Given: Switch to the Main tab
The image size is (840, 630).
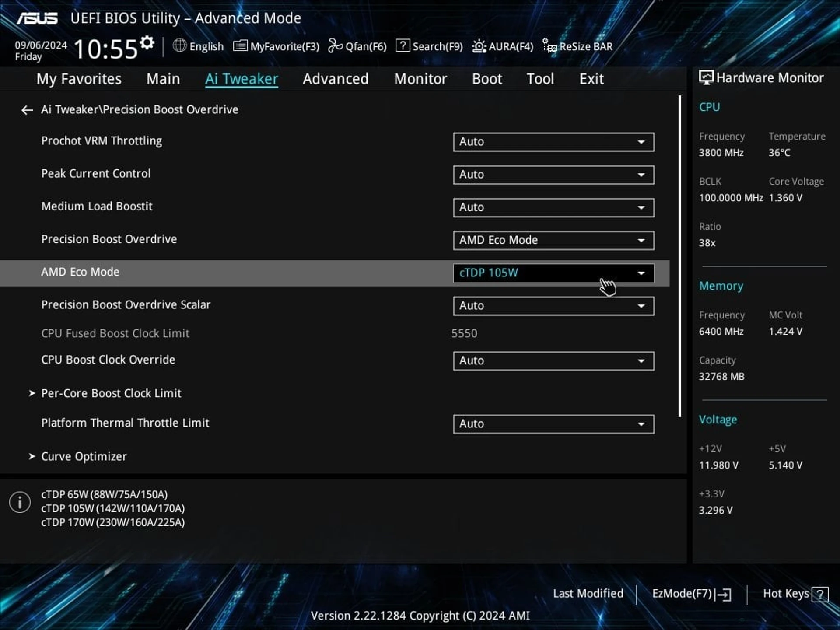Looking at the screenshot, I should coord(163,79).
